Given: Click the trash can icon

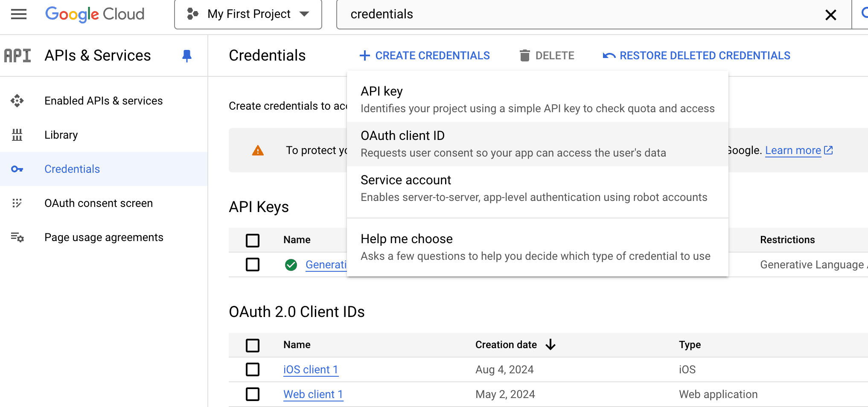Looking at the screenshot, I should point(525,55).
